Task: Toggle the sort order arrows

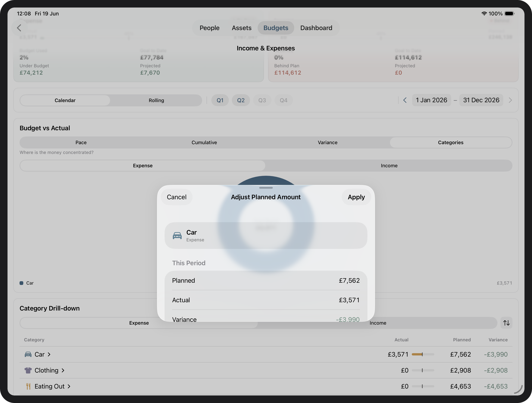Action: click(506, 323)
